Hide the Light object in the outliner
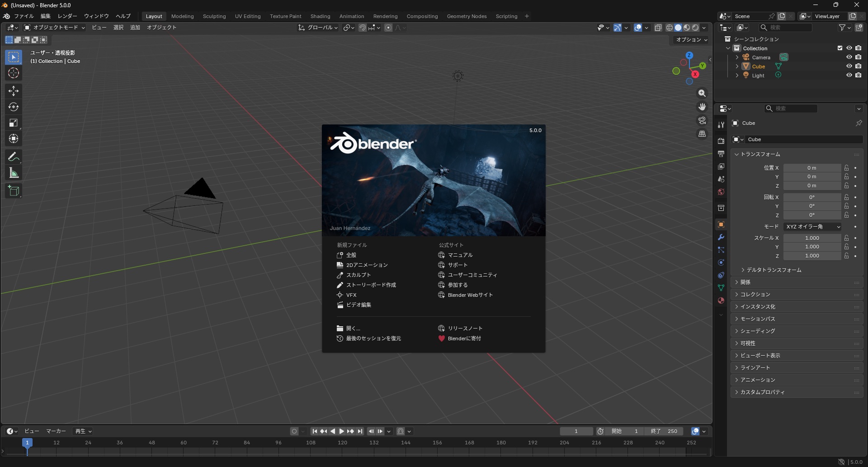Image resolution: width=868 pixels, height=467 pixels. pos(849,75)
